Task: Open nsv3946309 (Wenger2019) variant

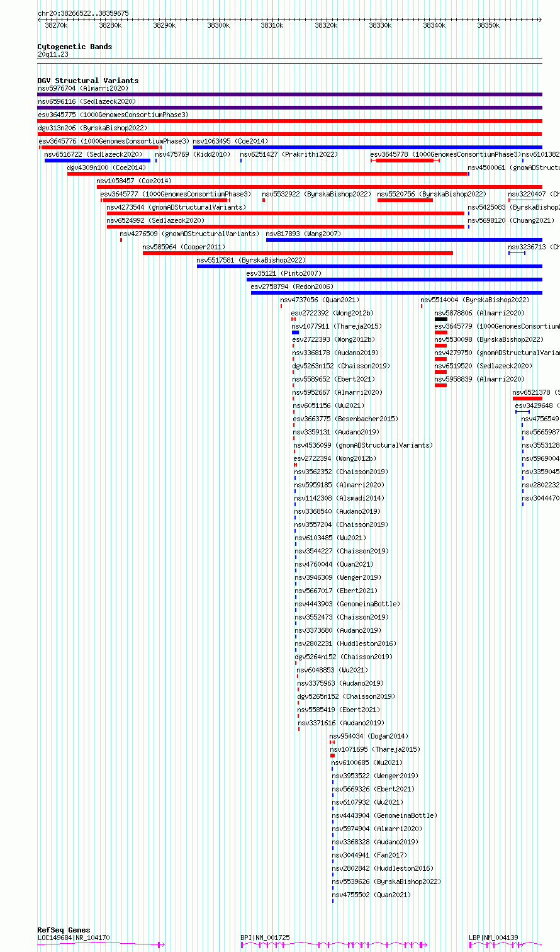Action: pos(338,577)
